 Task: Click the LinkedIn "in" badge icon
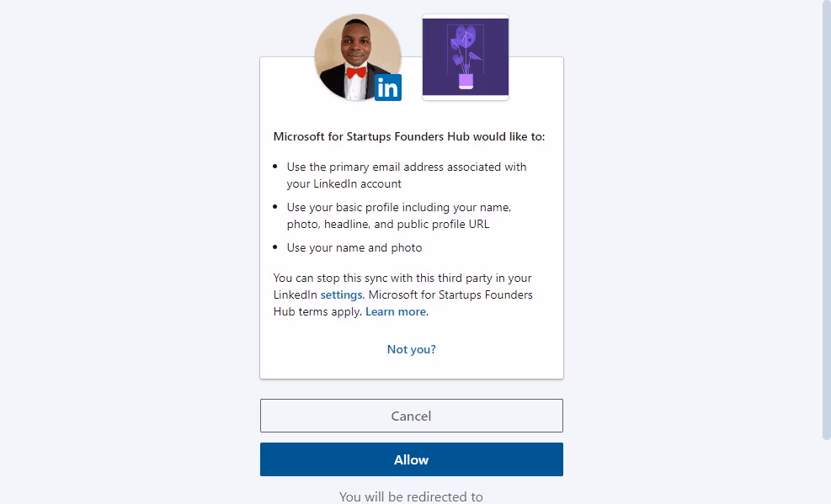coord(388,88)
